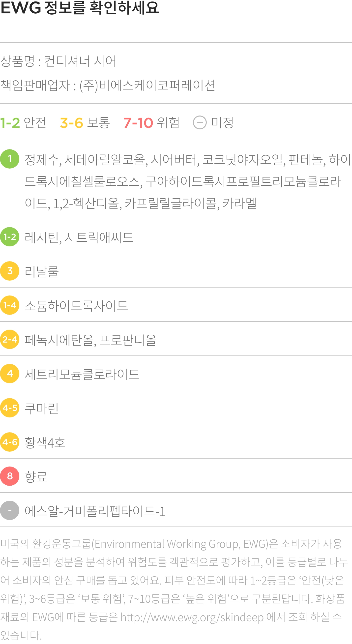352x644 pixels.
Task: Select the yellow 3-6 보통 legend label
Action: (x=85, y=122)
